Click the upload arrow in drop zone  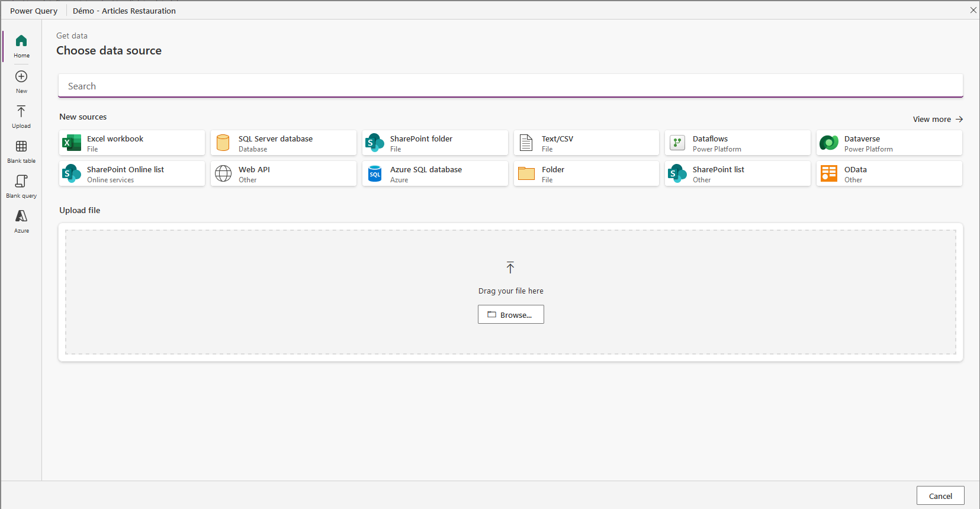[510, 268]
